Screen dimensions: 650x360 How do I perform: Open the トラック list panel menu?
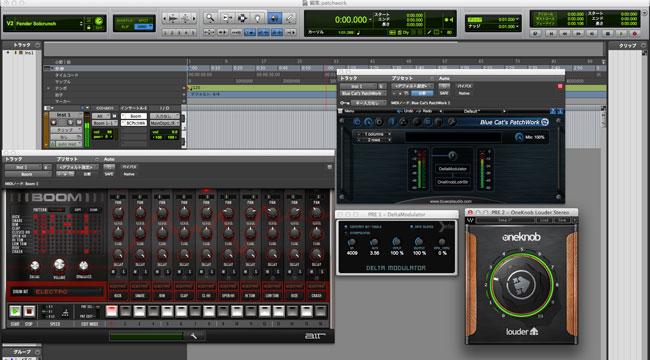(x=37, y=45)
